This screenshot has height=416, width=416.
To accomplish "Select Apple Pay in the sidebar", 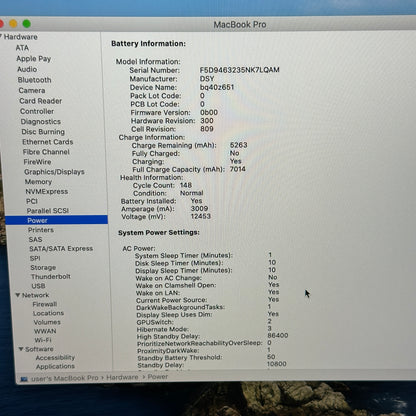I will point(33,59).
